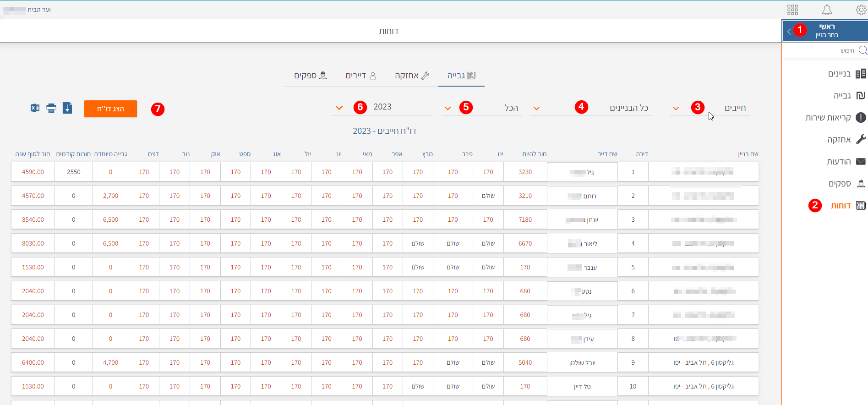Open the apps grid menu
868x405 pixels.
792,10
